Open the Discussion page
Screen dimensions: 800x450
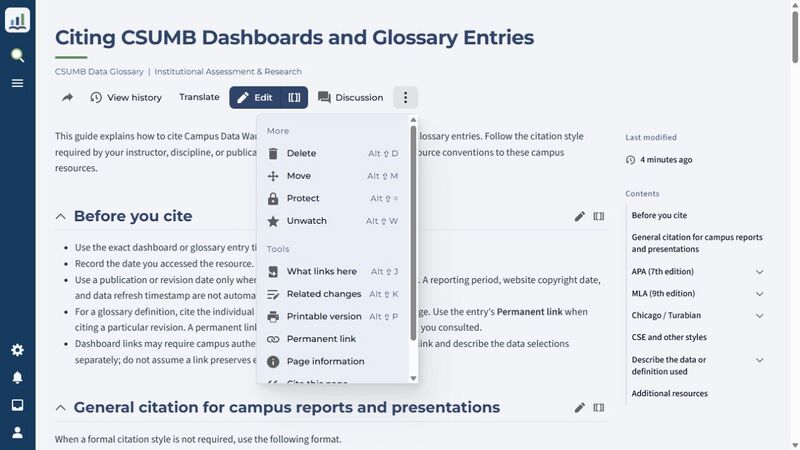tap(351, 97)
